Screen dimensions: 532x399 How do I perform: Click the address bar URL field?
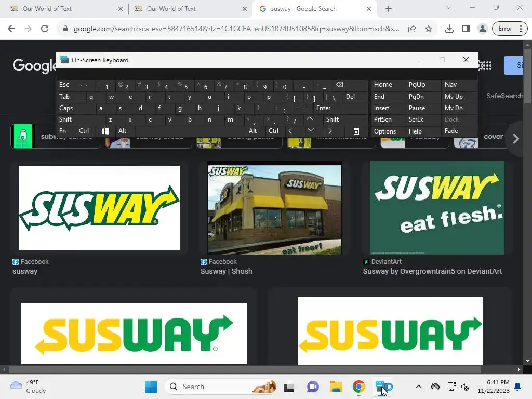click(236, 29)
